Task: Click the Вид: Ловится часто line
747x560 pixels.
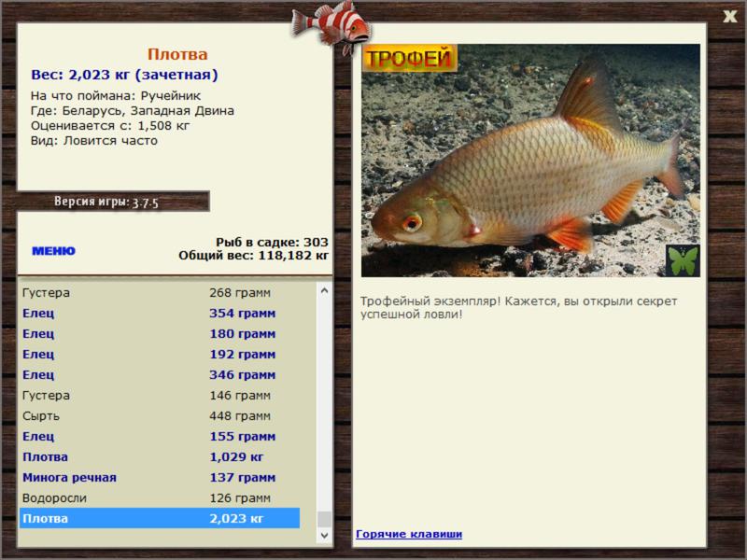Action: click(x=94, y=141)
